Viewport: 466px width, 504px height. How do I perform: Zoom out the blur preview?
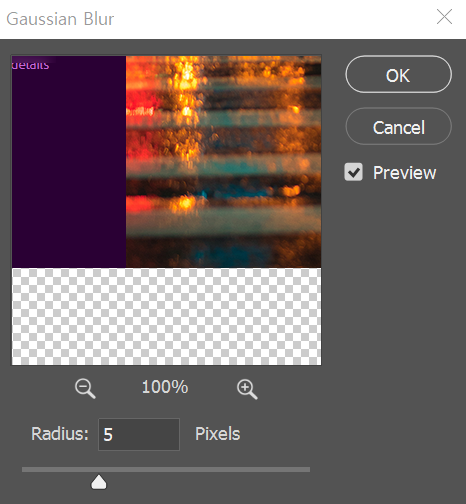pyautogui.click(x=85, y=388)
